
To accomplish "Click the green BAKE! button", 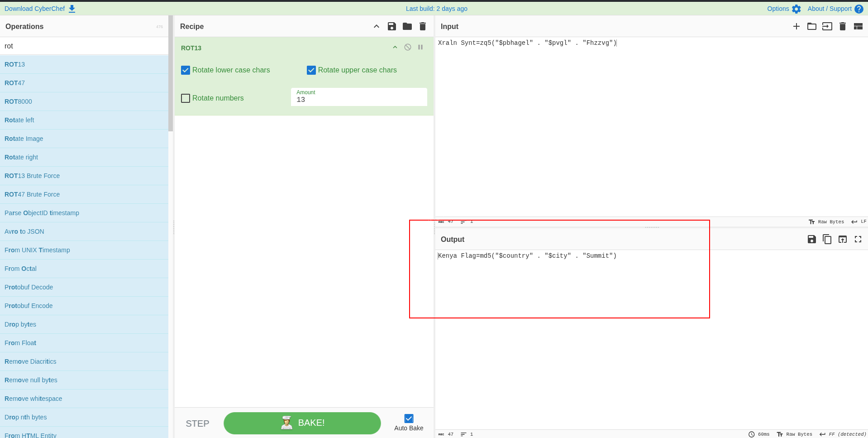I will [302, 423].
